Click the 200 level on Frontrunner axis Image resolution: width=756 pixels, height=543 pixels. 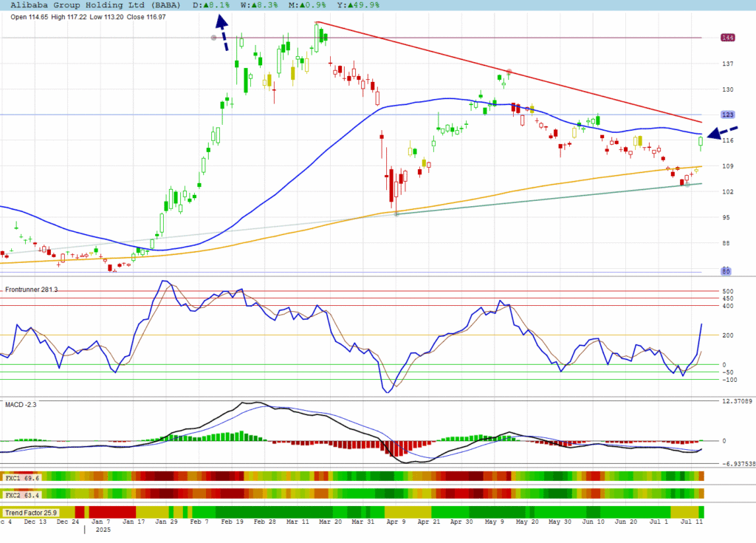727,335
